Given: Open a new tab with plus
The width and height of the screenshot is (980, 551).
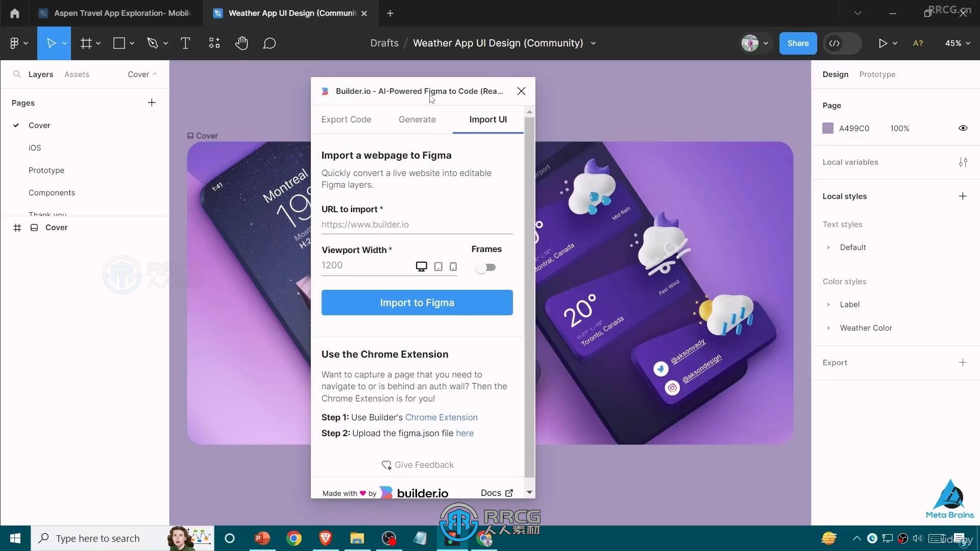Looking at the screenshot, I should coord(390,13).
